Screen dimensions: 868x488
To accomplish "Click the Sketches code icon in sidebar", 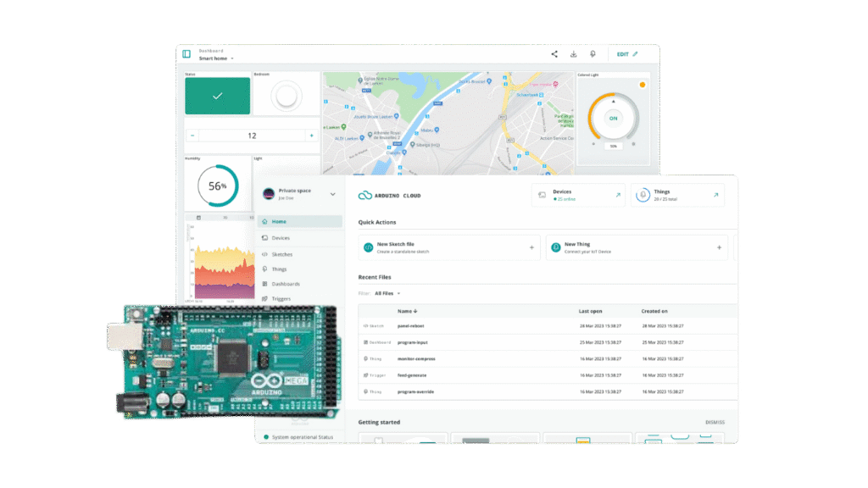I will click(264, 254).
